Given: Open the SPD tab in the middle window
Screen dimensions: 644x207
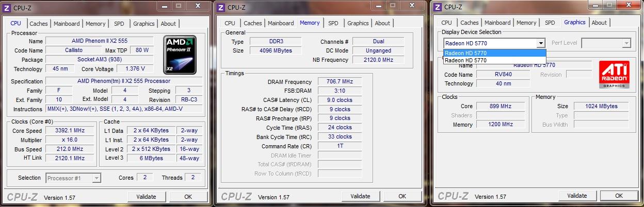Looking at the screenshot, I should pos(333,23).
